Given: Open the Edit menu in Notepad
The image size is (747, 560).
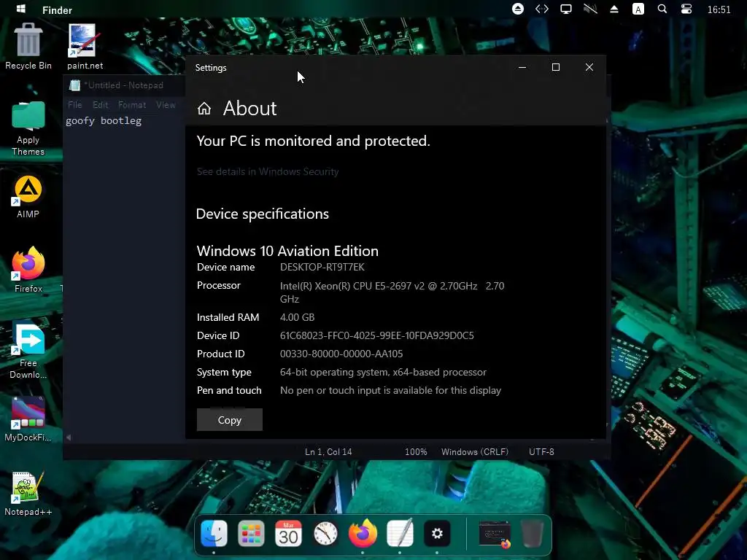Looking at the screenshot, I should pos(100,105).
